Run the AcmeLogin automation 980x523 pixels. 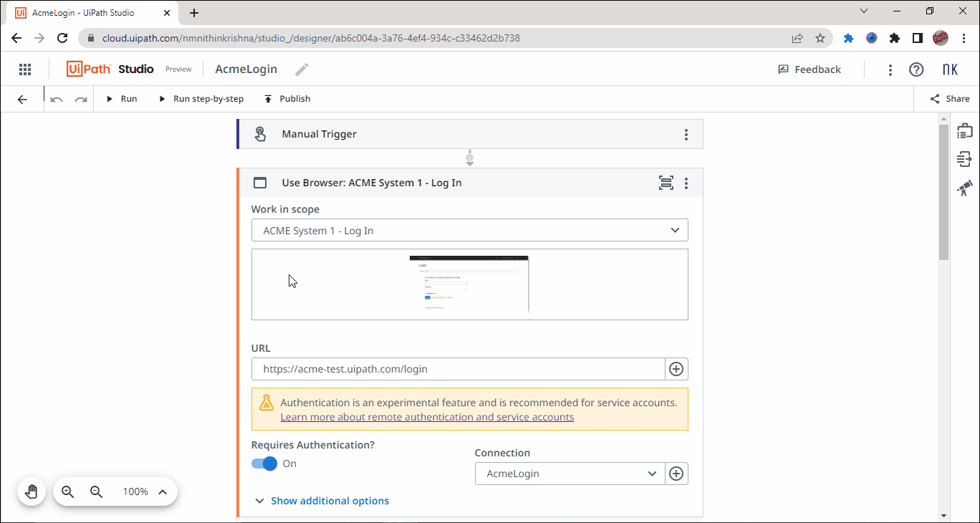[122, 99]
